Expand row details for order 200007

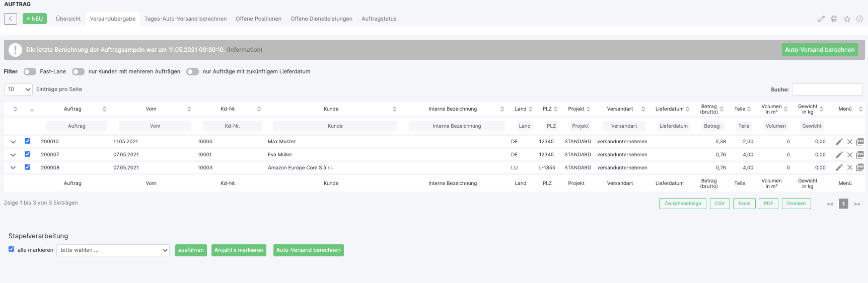point(13,155)
